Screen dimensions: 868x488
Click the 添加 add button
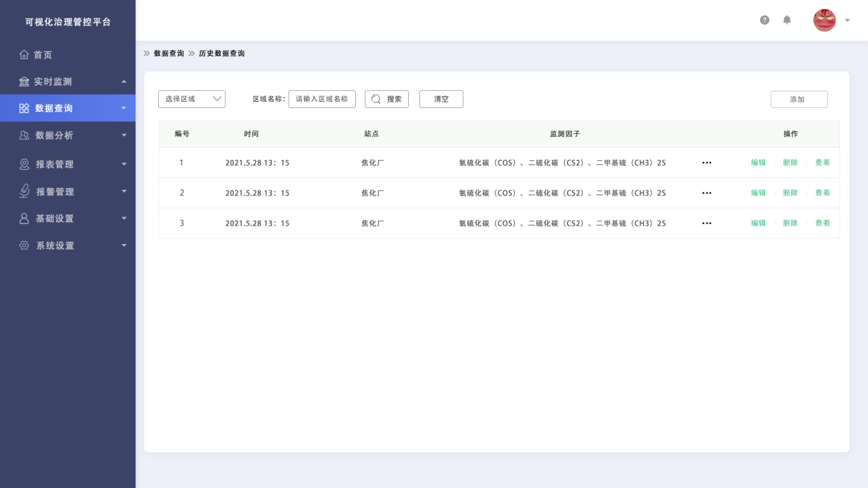[799, 99]
